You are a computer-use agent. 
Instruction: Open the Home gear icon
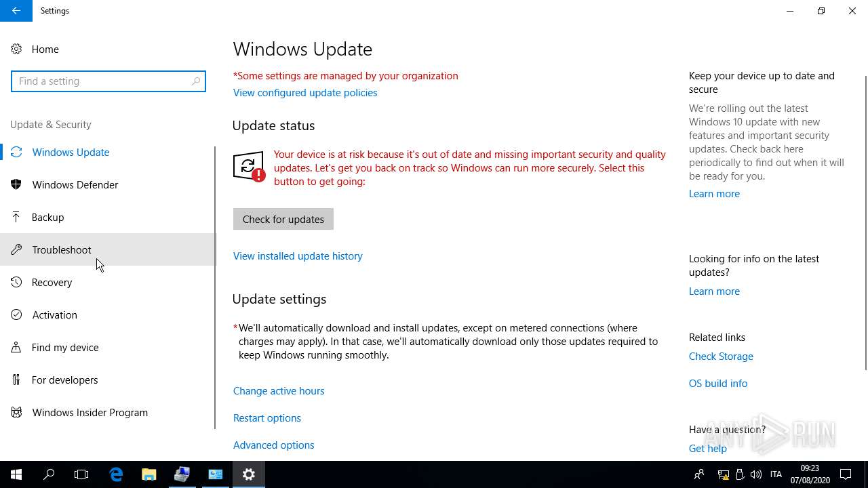16,49
